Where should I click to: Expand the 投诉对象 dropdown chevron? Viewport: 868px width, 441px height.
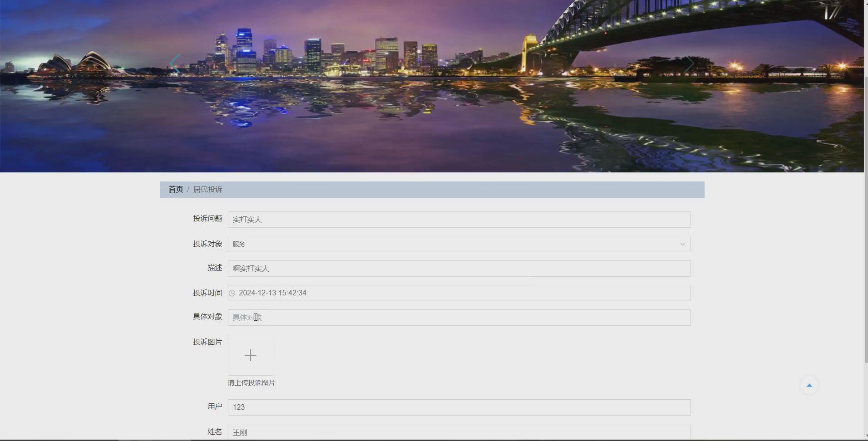pyautogui.click(x=683, y=244)
